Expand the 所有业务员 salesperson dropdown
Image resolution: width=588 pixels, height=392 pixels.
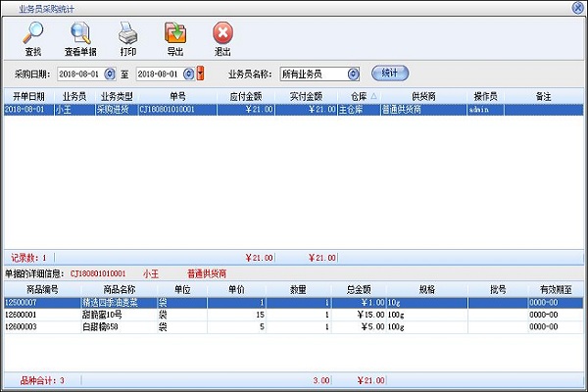pos(353,73)
